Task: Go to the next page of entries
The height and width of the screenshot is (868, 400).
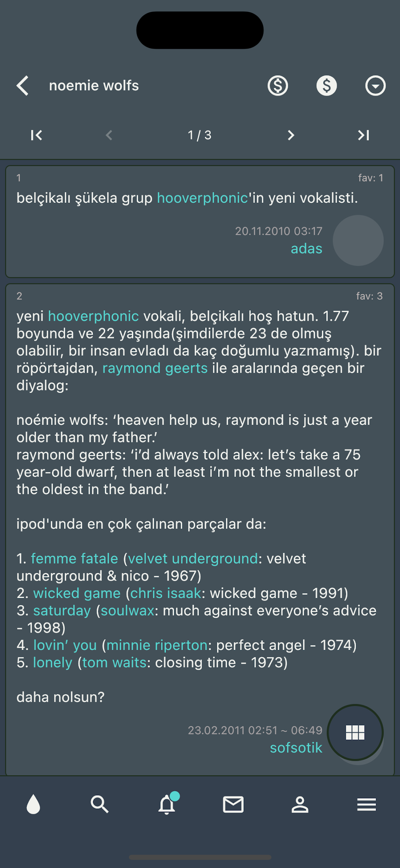Action: 291,135
